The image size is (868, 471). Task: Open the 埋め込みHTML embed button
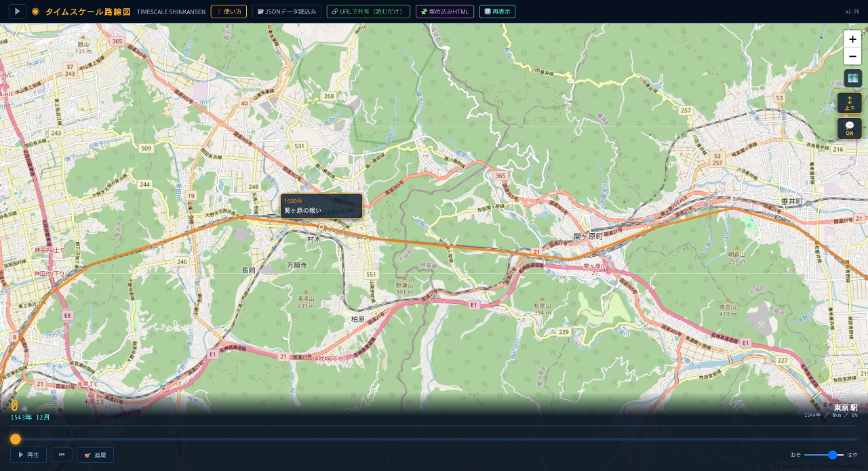[x=445, y=12]
